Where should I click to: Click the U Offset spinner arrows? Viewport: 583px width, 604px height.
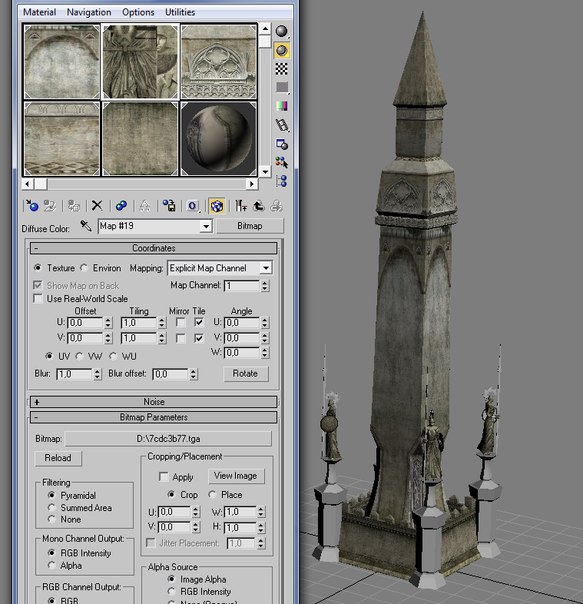click(108, 322)
